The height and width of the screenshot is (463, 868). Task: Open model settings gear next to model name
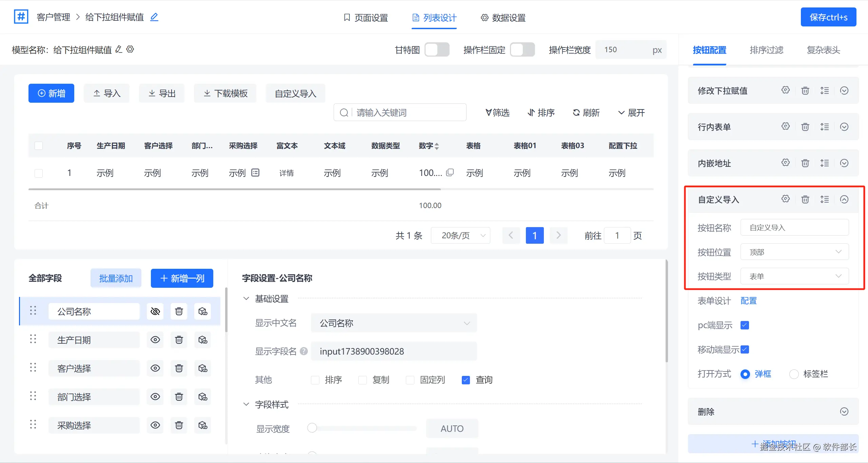(130, 49)
